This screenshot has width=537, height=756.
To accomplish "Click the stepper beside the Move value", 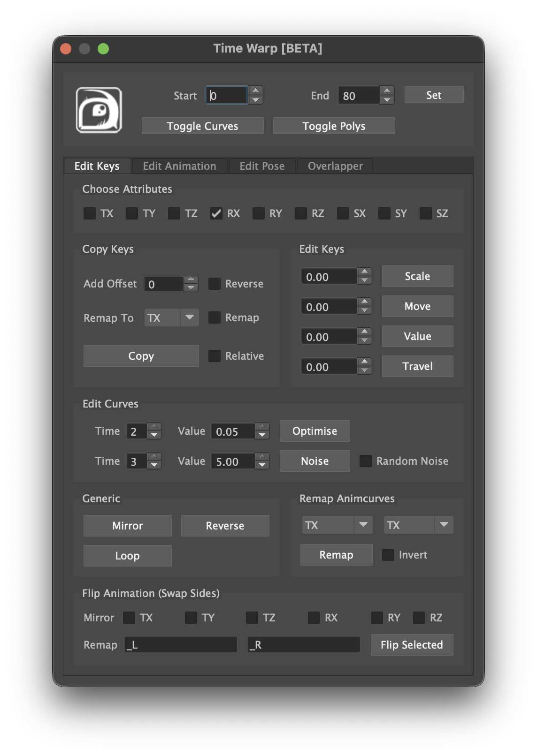I will click(x=364, y=306).
